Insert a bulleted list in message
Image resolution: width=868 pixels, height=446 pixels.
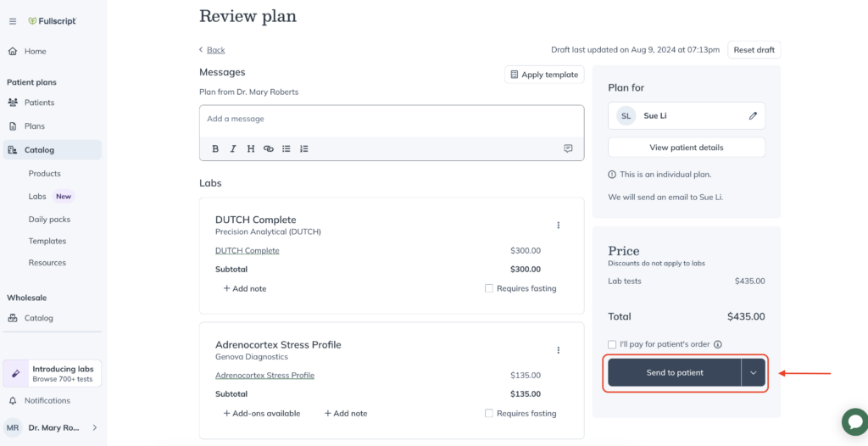pos(287,148)
